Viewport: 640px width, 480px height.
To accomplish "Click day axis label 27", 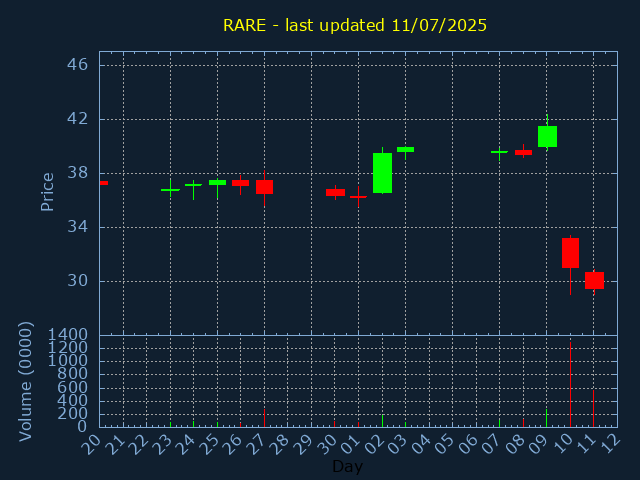I will tap(256, 443).
